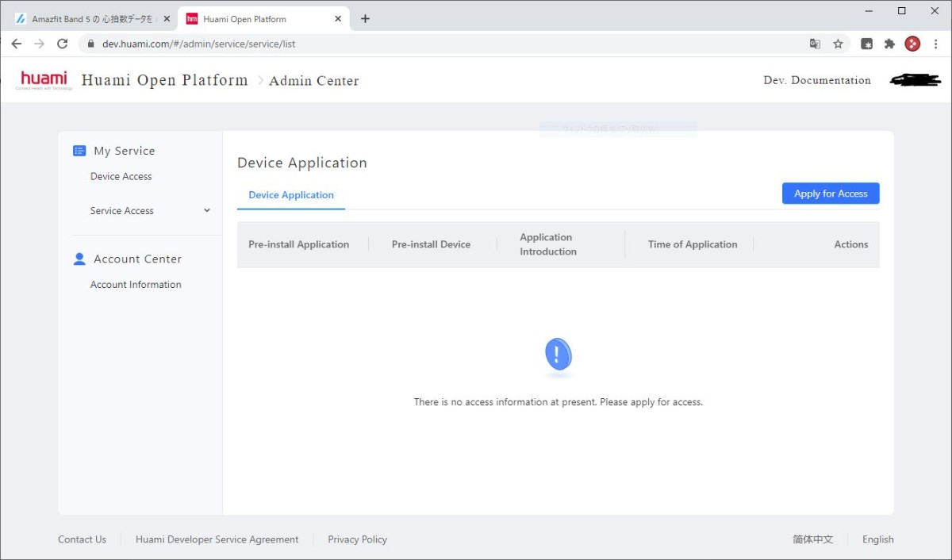The image size is (952, 560).
Task: Click the Pre-install Application column header
Action: [x=299, y=244]
